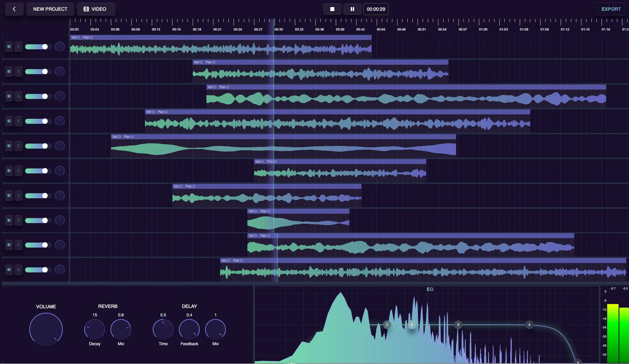Pause playback with the pause button
Viewport: 629px width, 364px height.
coord(352,9)
